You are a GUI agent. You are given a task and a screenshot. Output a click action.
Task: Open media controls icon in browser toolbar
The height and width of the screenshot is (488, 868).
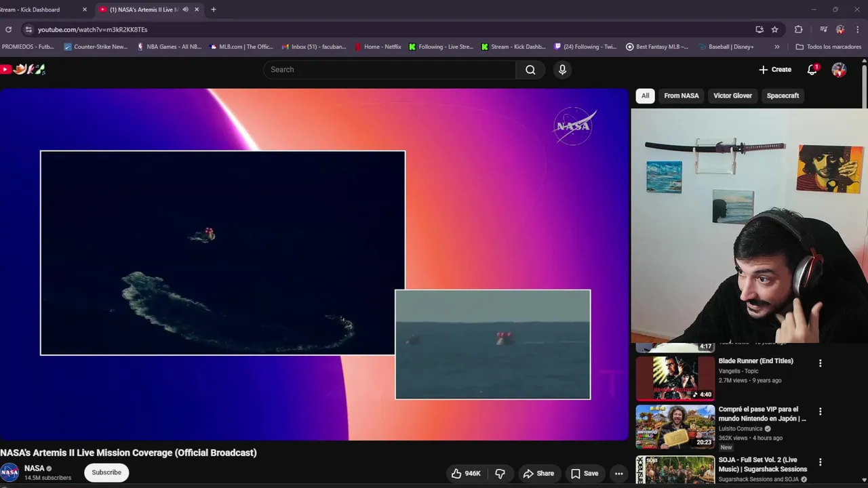coord(823,30)
